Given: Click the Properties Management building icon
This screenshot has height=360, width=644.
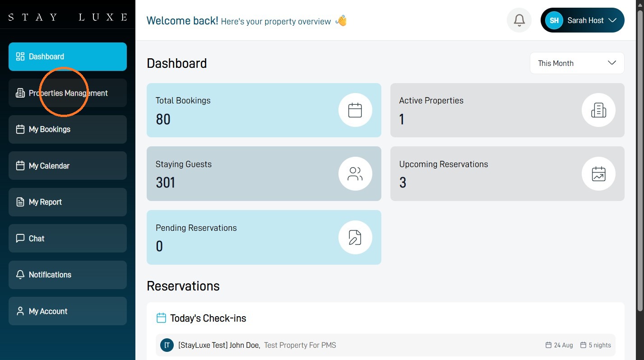Looking at the screenshot, I should tap(20, 93).
